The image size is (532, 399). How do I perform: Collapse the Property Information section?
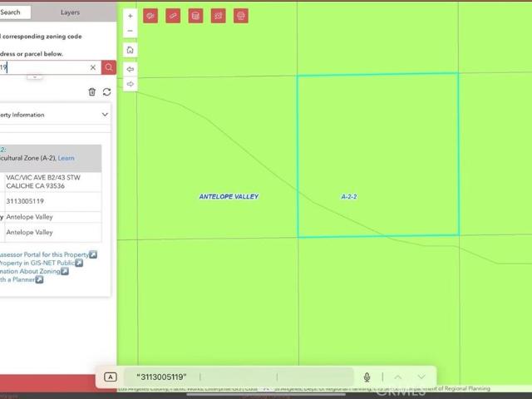(105, 115)
